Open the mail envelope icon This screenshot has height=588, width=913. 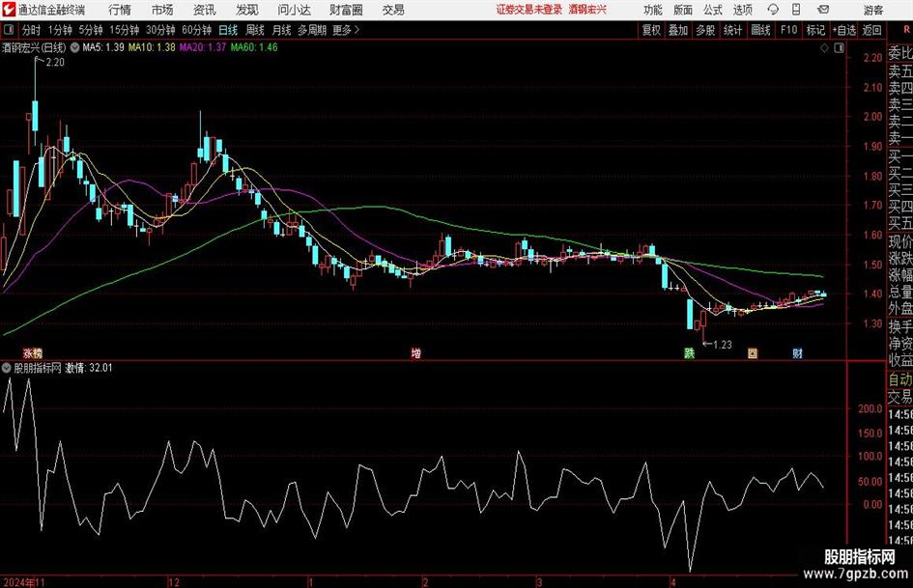point(823,10)
